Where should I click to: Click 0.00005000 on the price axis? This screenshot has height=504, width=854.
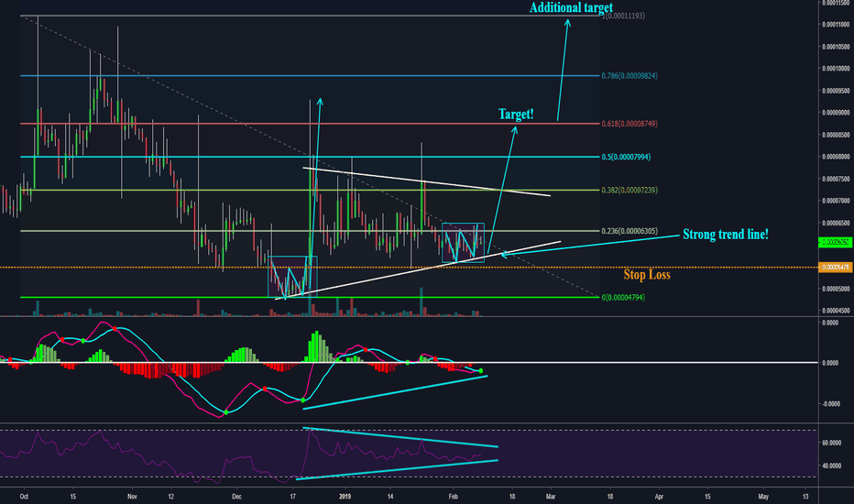836,289
